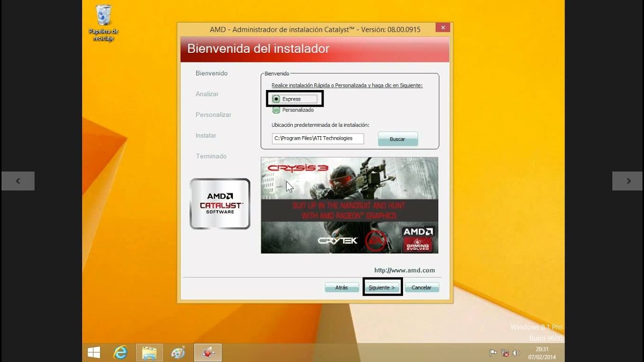Screen dimensions: 644x362
Task: Click the Windows Start button
Action: (x=94, y=352)
